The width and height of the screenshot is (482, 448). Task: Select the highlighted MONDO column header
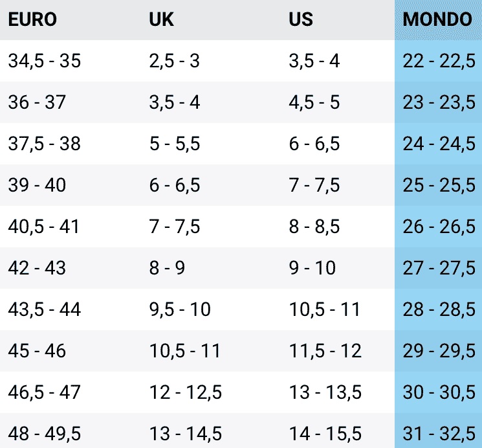pyautogui.click(x=437, y=19)
